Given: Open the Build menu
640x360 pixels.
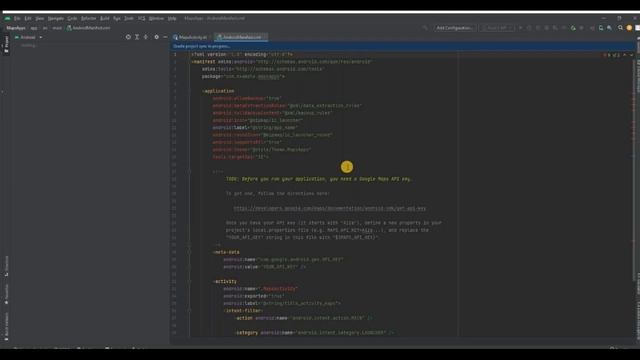Looking at the screenshot, I should click(105, 18).
